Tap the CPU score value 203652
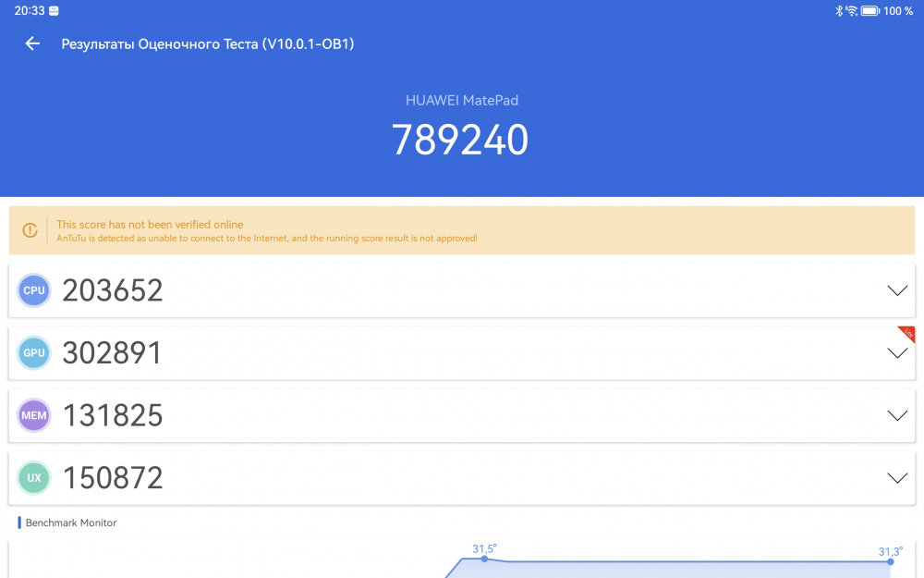This screenshot has height=578, width=924. 113,290
